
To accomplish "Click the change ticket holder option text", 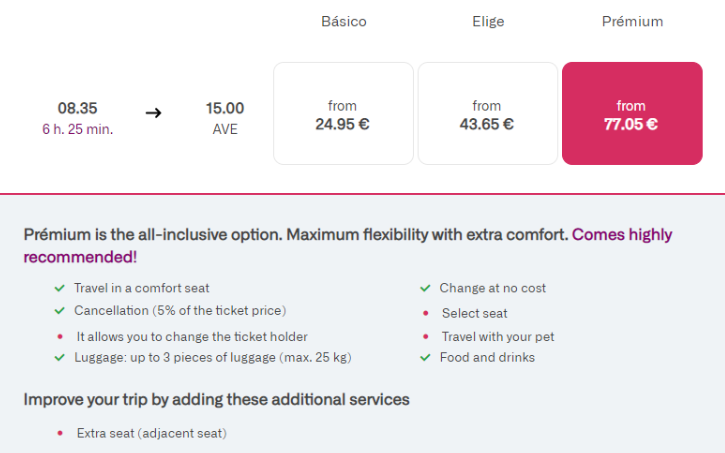I will click(192, 336).
